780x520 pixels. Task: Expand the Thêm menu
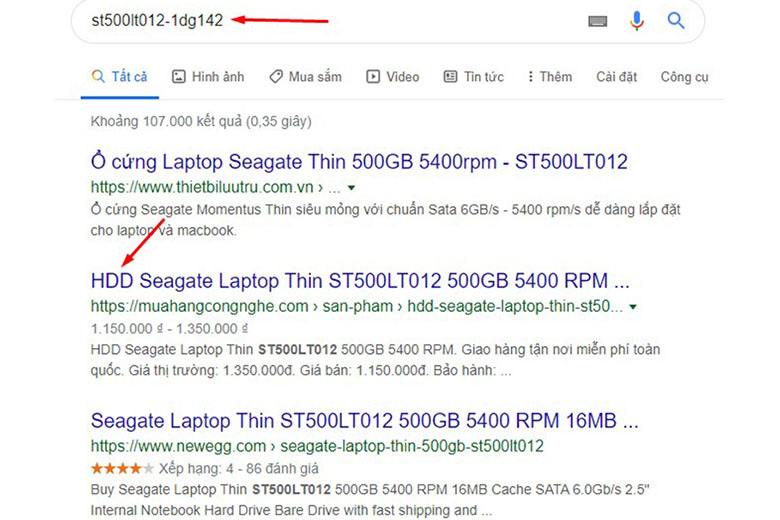(550, 77)
